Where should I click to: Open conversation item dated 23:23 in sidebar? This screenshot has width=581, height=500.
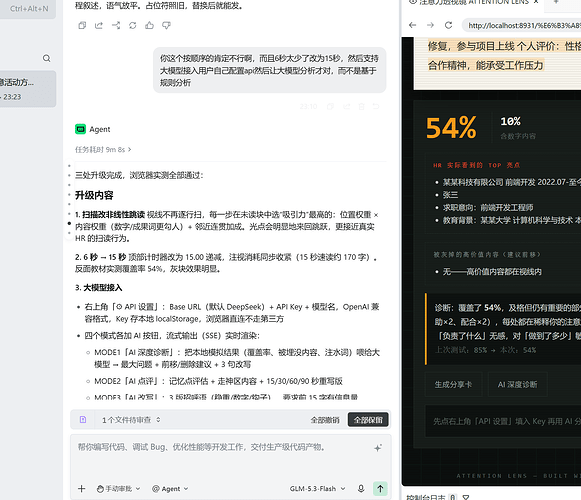point(28,89)
